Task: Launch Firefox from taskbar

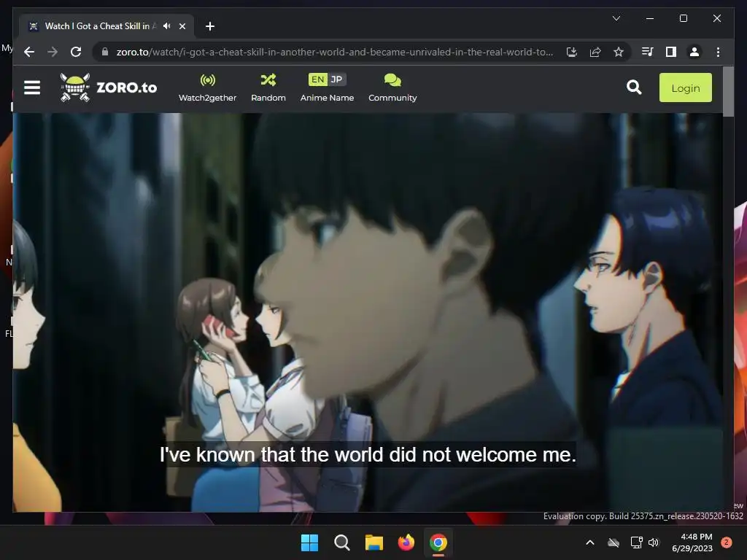Action: [x=406, y=542]
